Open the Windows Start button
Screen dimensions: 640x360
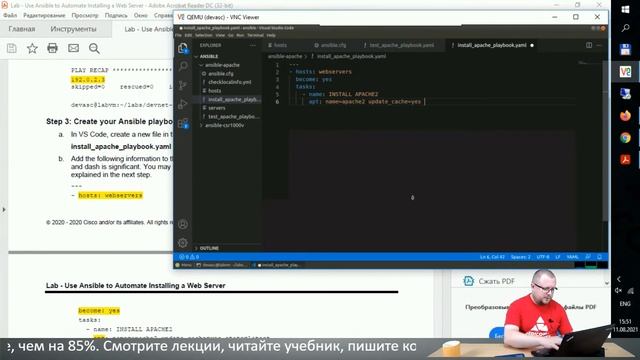click(625, 9)
